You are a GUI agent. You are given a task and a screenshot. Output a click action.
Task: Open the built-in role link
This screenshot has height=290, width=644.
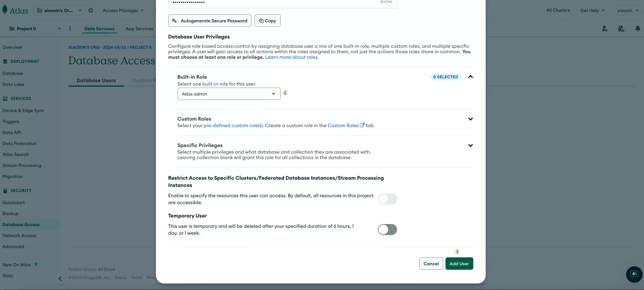tap(215, 84)
